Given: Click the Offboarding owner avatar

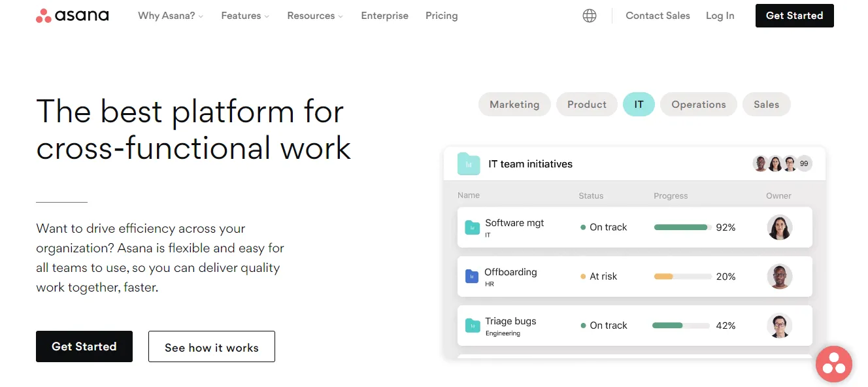Looking at the screenshot, I should [779, 277].
